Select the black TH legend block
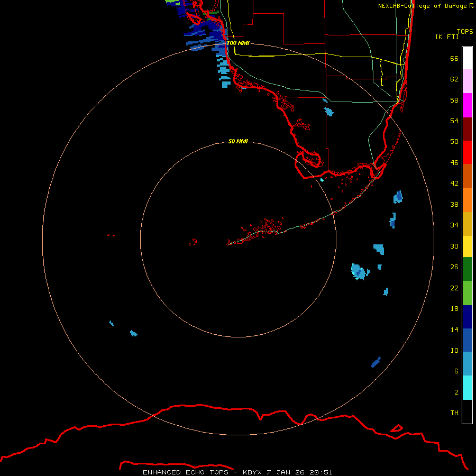 point(467,411)
